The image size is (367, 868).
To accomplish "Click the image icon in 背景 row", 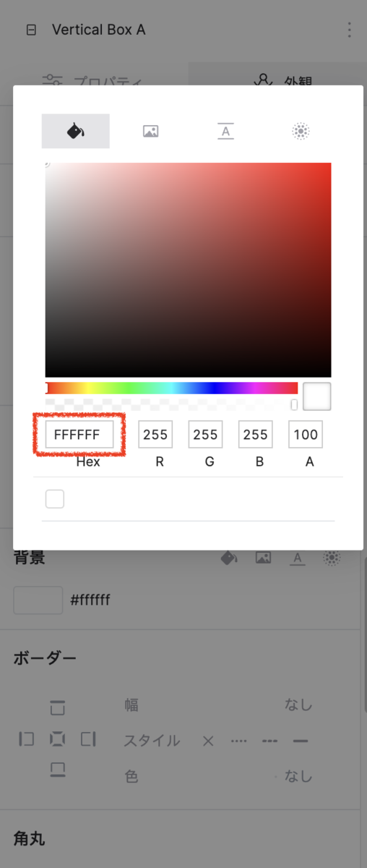I will [x=263, y=558].
